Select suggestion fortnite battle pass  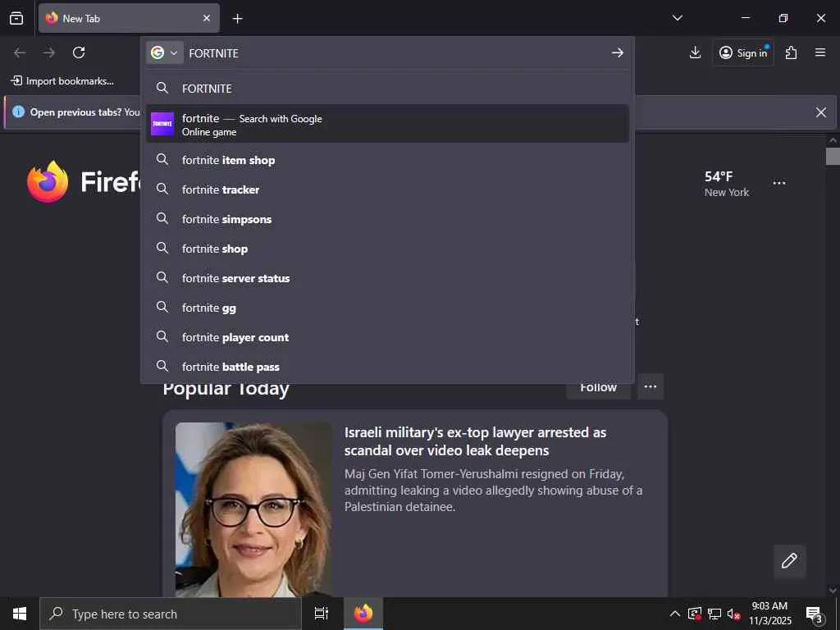(x=387, y=367)
